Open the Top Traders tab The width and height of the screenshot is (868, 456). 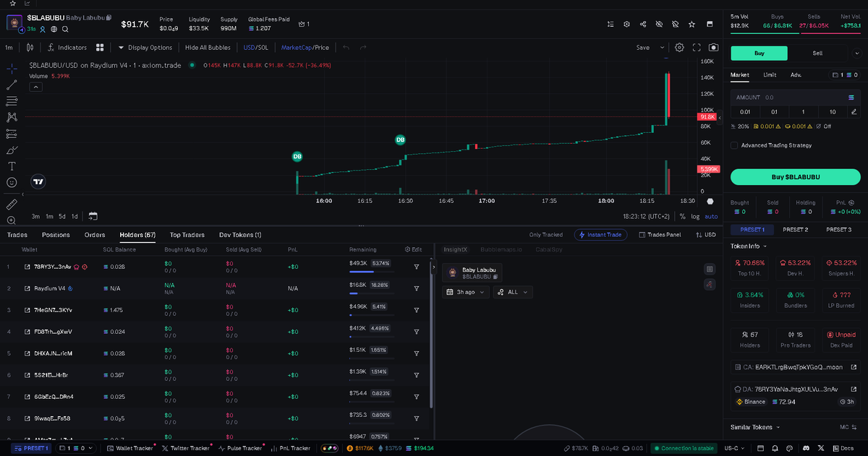pyautogui.click(x=187, y=235)
